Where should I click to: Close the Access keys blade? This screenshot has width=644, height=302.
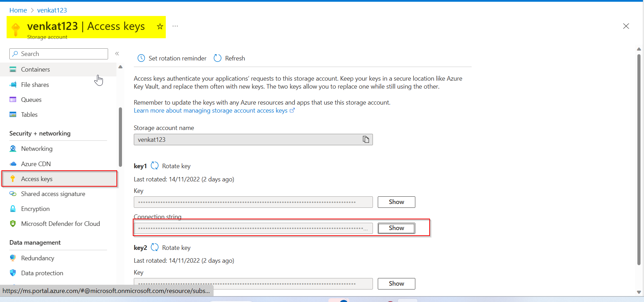(x=626, y=26)
